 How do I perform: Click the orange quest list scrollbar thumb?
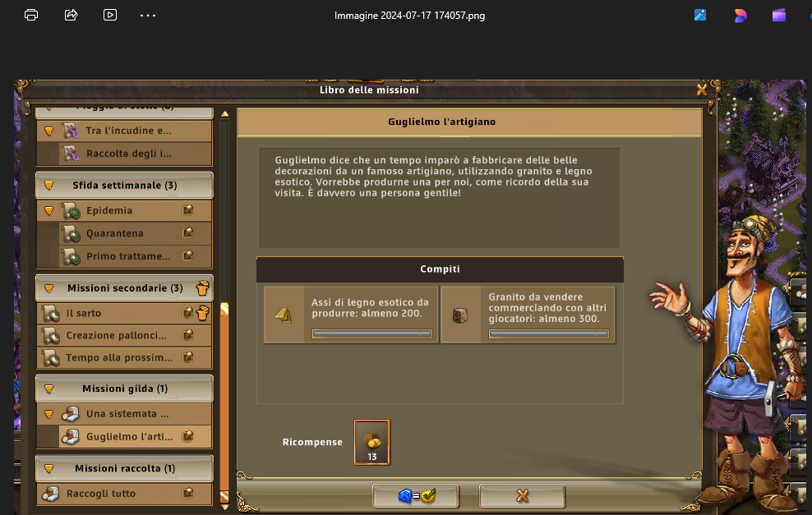pos(224,402)
